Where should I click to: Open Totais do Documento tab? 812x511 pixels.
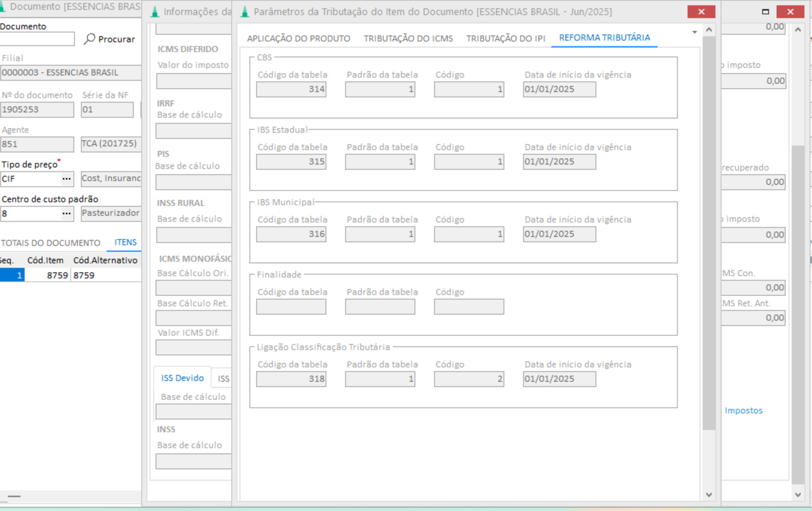pos(51,243)
